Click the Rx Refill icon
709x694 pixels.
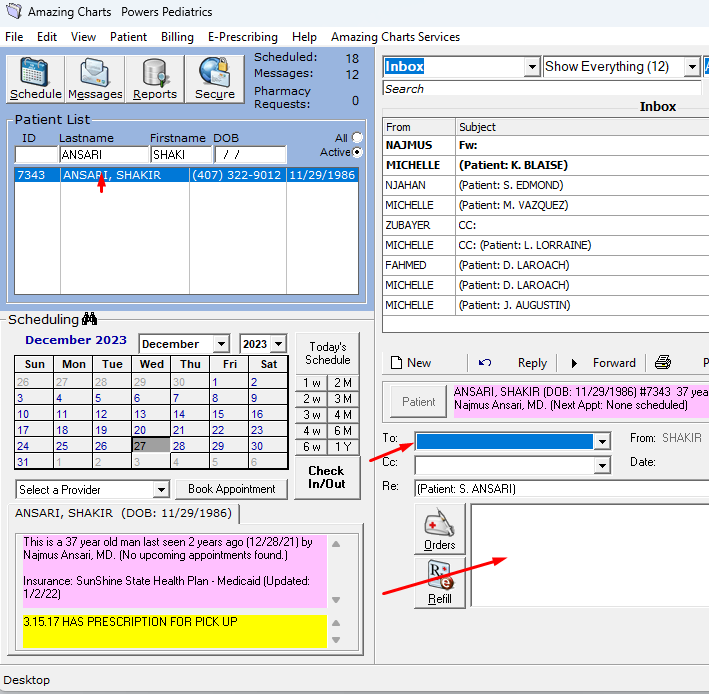coord(440,582)
